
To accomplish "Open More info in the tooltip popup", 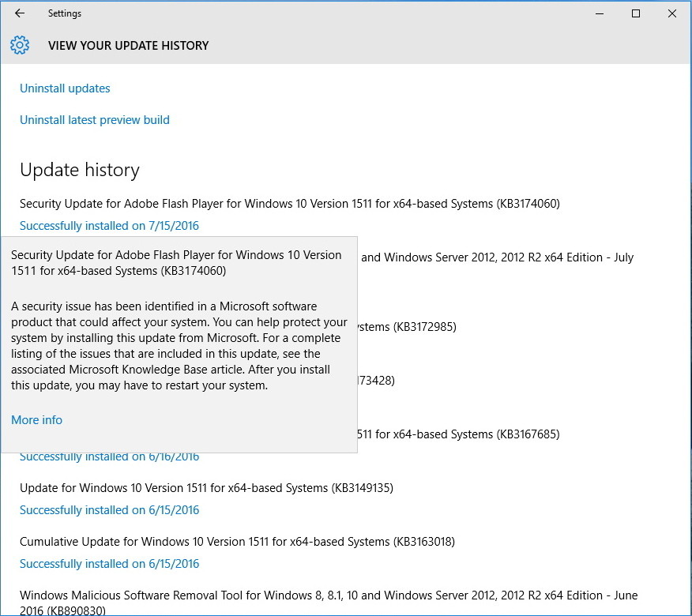I will click(36, 420).
